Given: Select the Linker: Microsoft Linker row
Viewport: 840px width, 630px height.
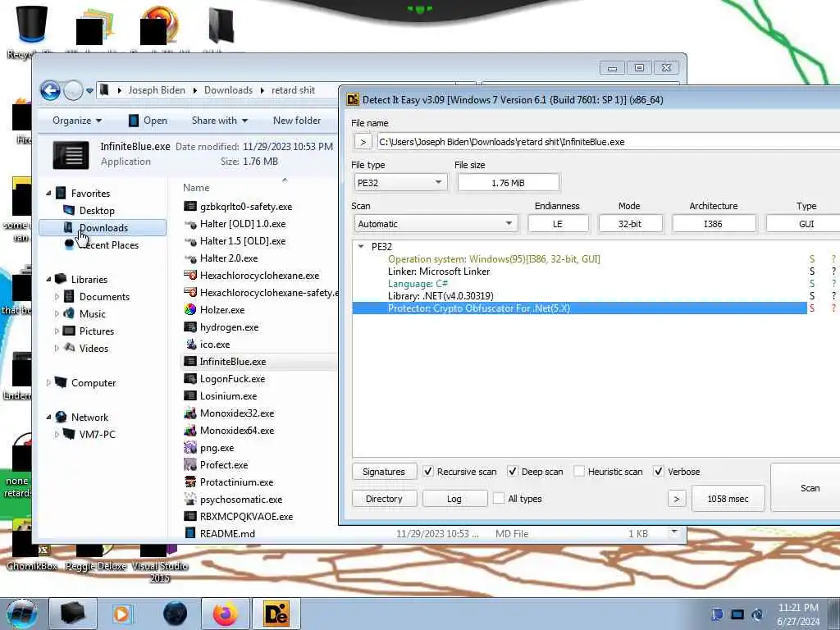Looking at the screenshot, I should click(x=580, y=271).
